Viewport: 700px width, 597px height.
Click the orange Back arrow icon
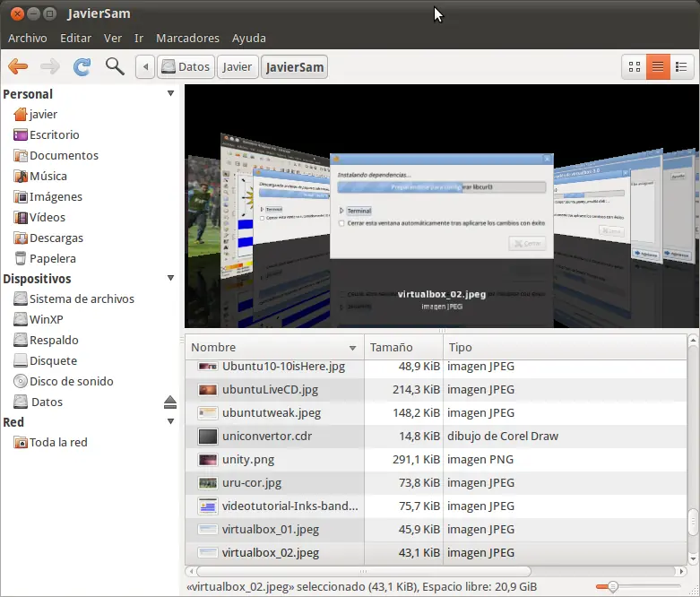pyautogui.click(x=18, y=66)
